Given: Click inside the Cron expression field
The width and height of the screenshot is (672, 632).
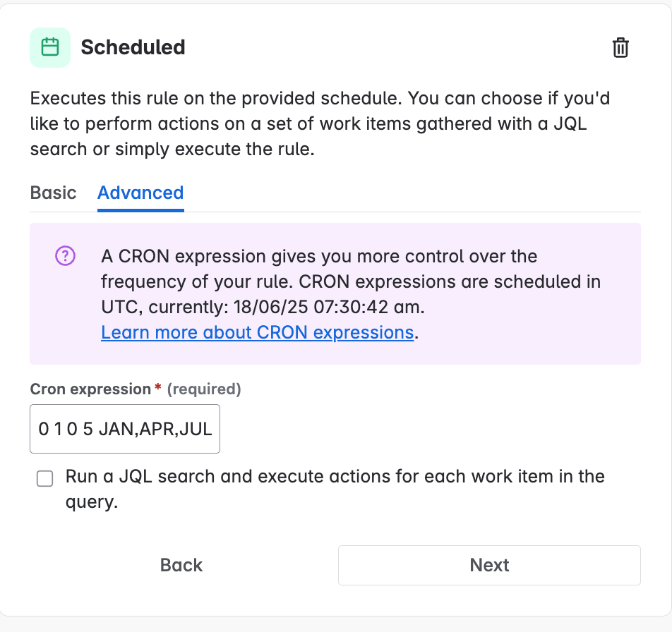Looking at the screenshot, I should [x=125, y=428].
